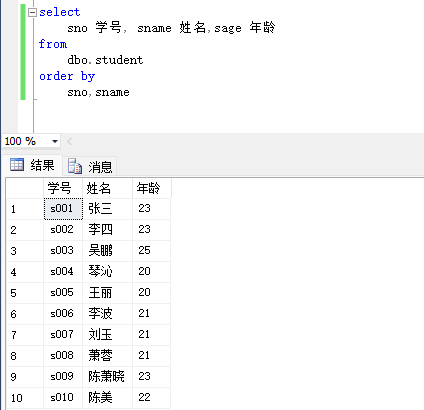Click age cell 22 in s010 row
424x410 pixels.
[151, 398]
